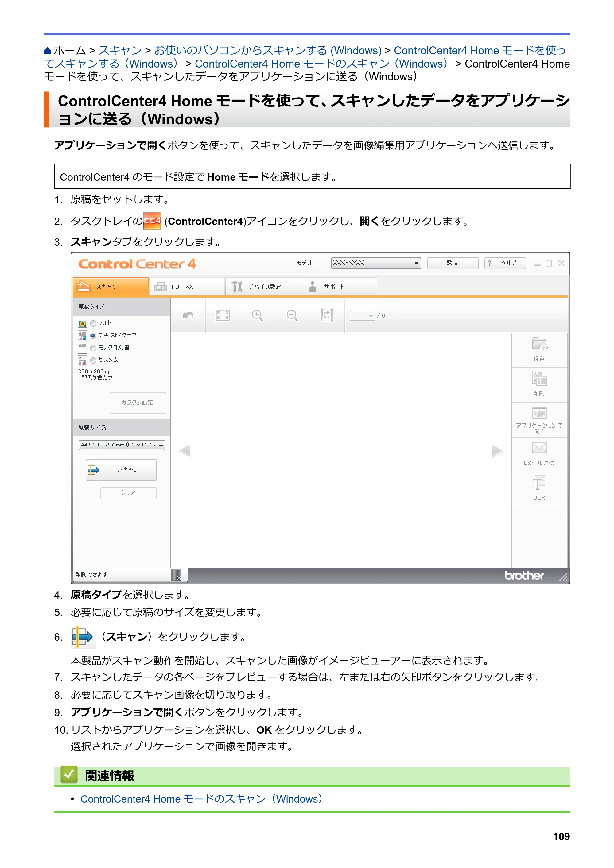Click the 300 x 300 dpi text

95,371
